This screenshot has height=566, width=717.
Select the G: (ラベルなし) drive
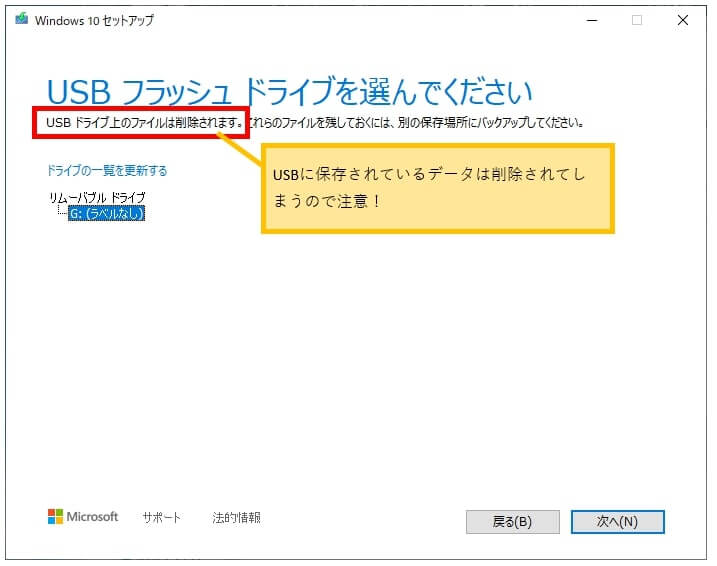point(107,213)
